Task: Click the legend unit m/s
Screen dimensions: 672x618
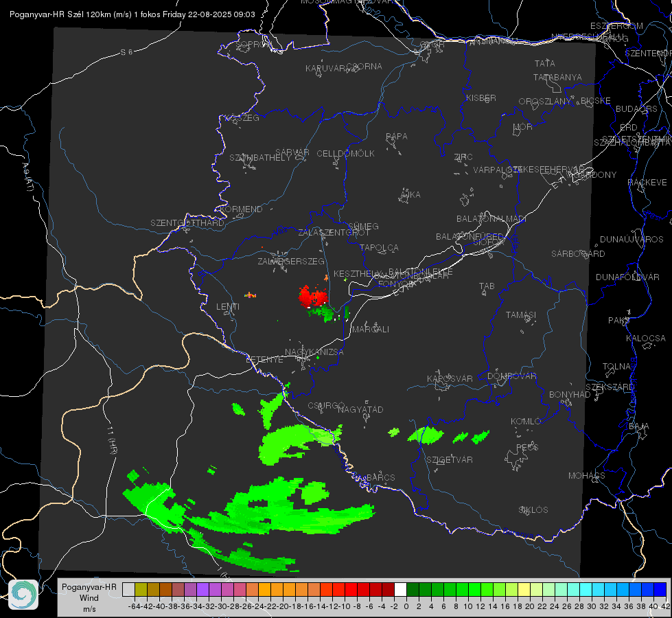Action: tap(89, 609)
